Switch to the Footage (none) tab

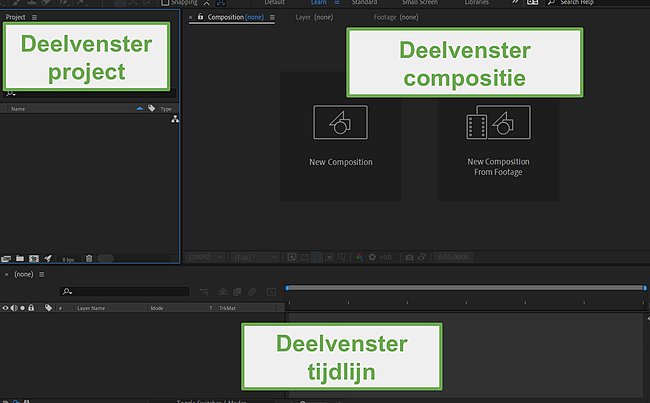[x=396, y=17]
